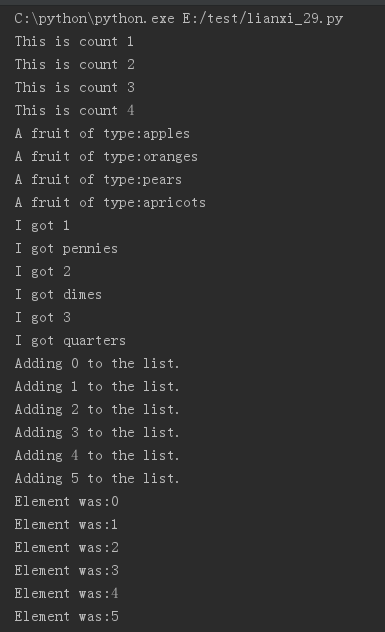Select the 'I got dimes' output line

coord(58,295)
